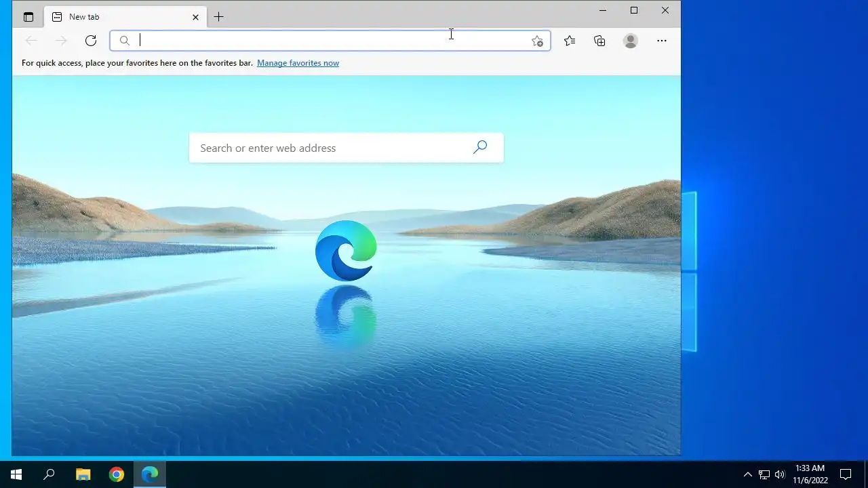Click the address bar search icon
The height and width of the screenshot is (488, 868).
click(124, 41)
